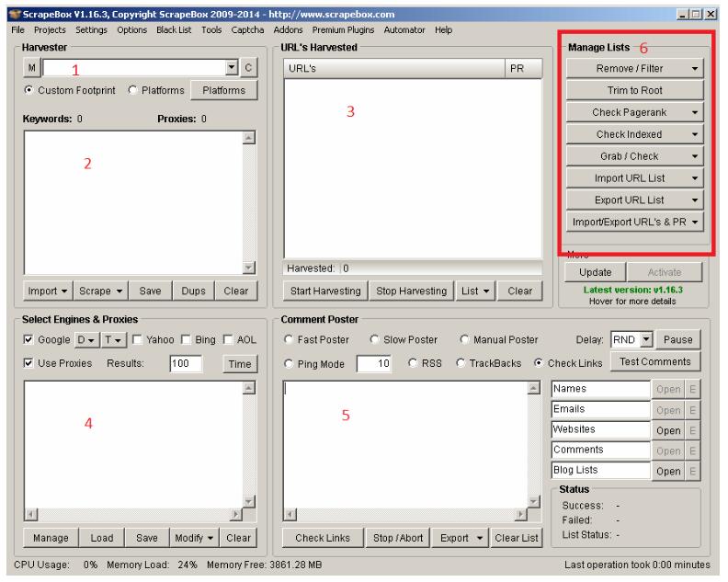Click Open next to Websites field
The image size is (728, 582).
point(668,430)
